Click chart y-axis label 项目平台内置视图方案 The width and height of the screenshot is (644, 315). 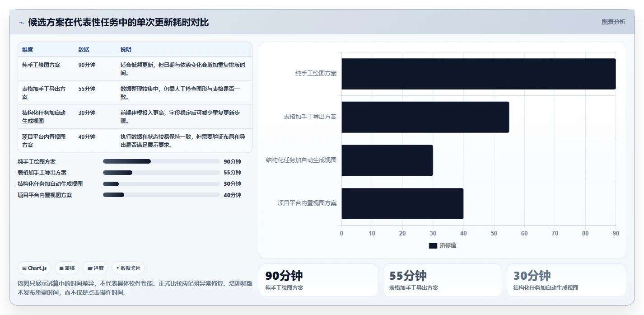[307, 203]
